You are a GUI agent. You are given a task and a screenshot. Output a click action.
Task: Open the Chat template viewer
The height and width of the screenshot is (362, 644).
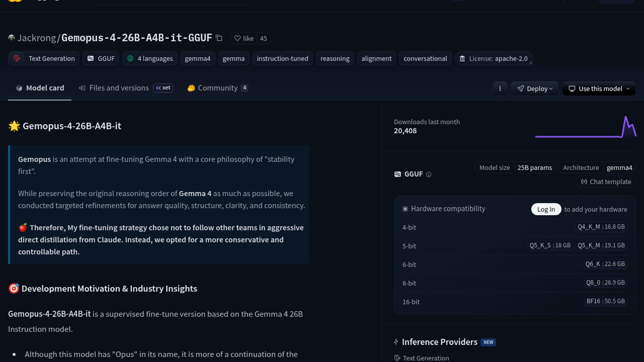coord(606,182)
